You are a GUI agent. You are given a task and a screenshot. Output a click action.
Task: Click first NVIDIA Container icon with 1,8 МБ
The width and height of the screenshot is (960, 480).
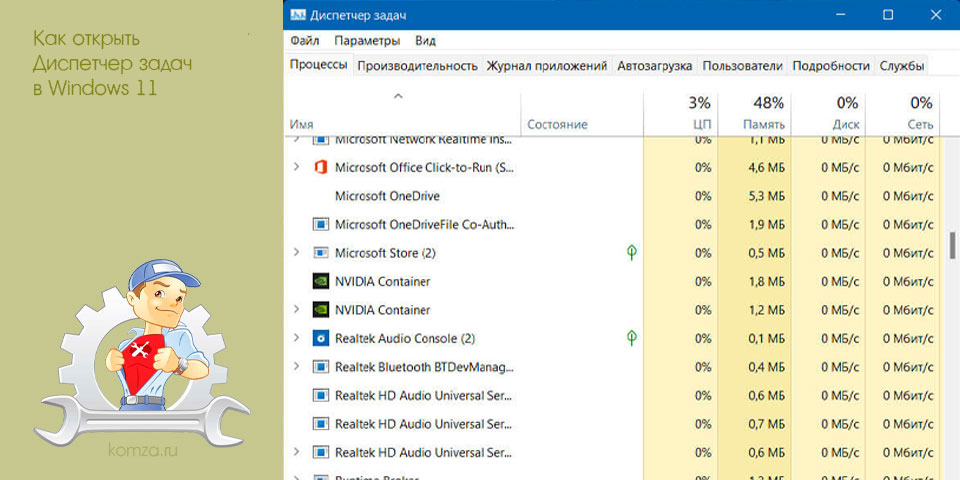(320, 282)
